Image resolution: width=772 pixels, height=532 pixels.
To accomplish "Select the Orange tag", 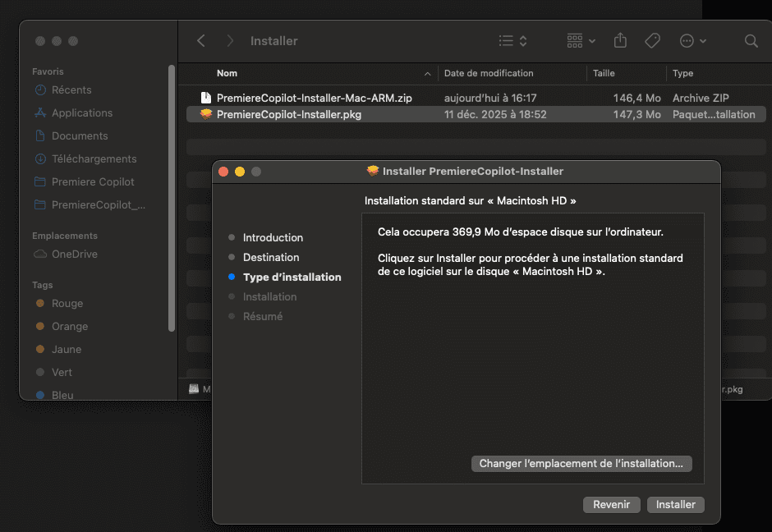I will point(70,326).
